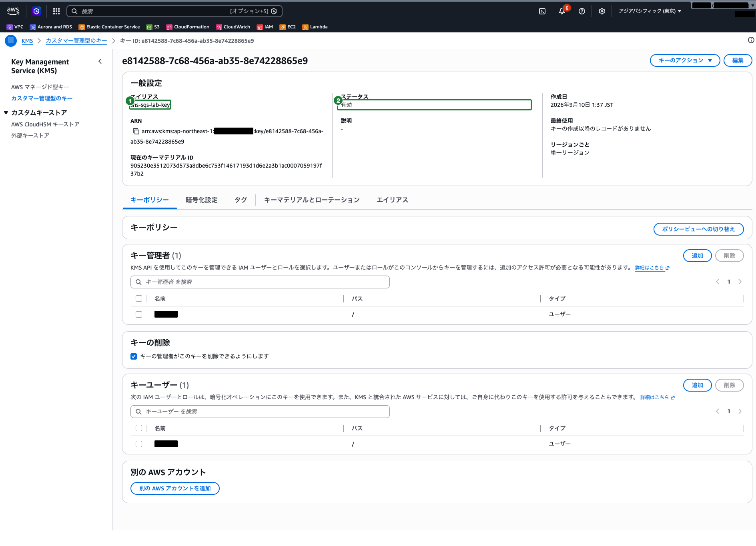Go to next page of key users

pyautogui.click(x=740, y=411)
